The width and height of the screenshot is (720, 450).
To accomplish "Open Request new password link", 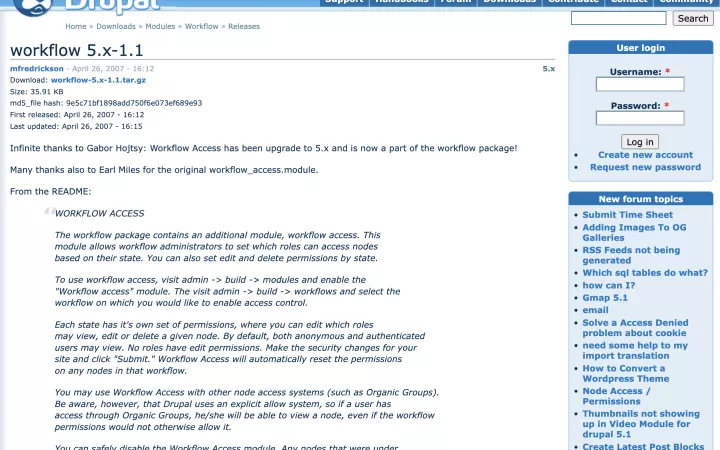I will tap(645, 167).
